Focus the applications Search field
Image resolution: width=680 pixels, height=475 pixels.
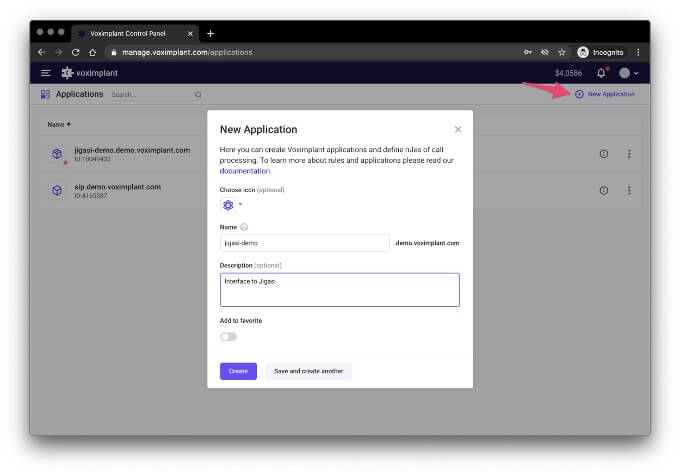pos(152,95)
